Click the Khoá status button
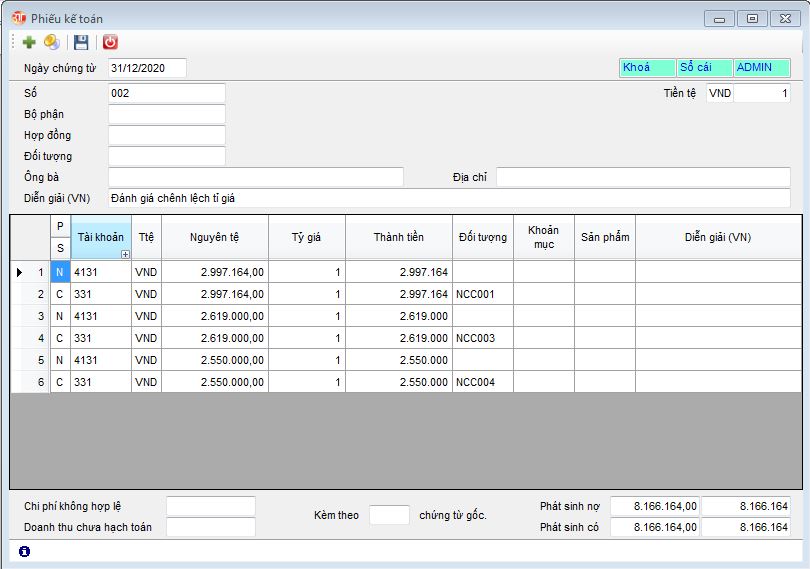The width and height of the screenshot is (810, 569). point(647,68)
